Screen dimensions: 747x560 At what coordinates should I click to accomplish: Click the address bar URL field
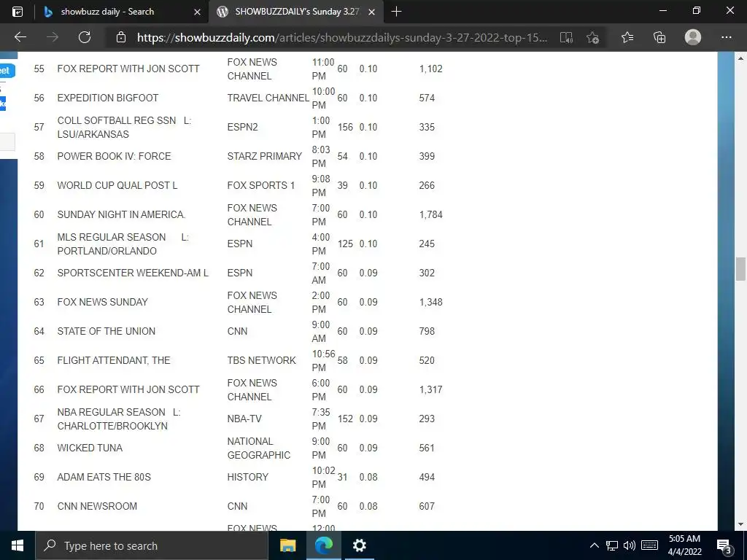(x=342, y=38)
